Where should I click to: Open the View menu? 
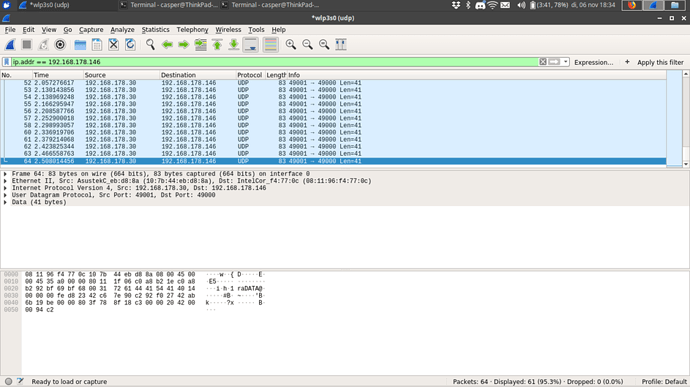click(49, 29)
